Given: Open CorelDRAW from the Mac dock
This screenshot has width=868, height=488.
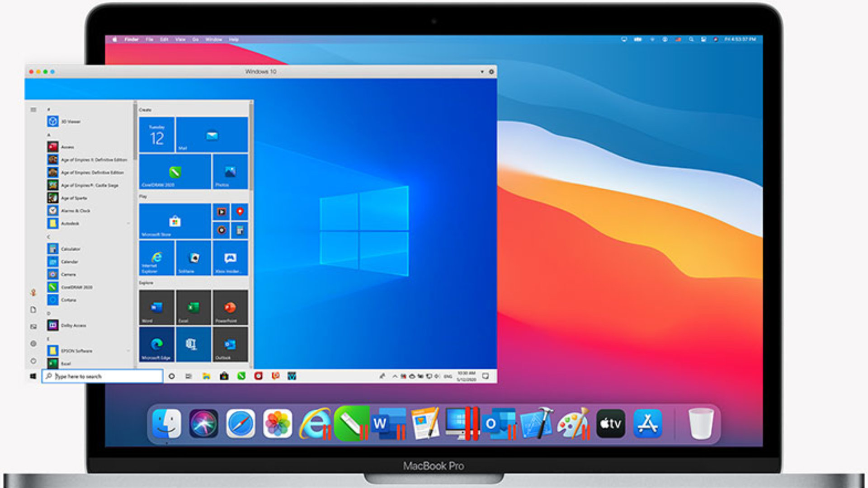Looking at the screenshot, I should 352,423.
